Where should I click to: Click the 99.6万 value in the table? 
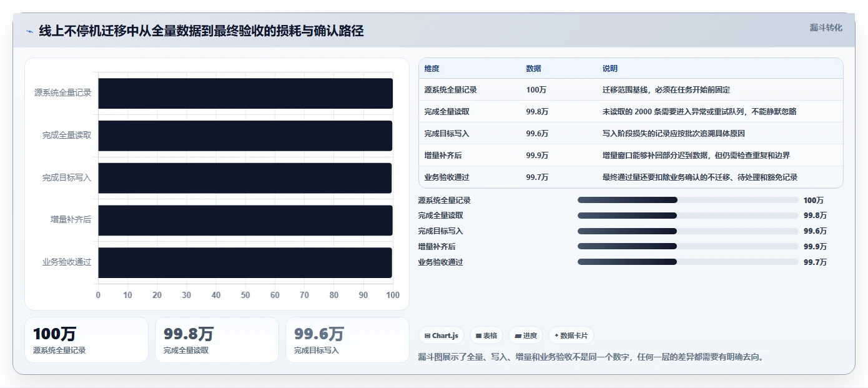point(537,134)
